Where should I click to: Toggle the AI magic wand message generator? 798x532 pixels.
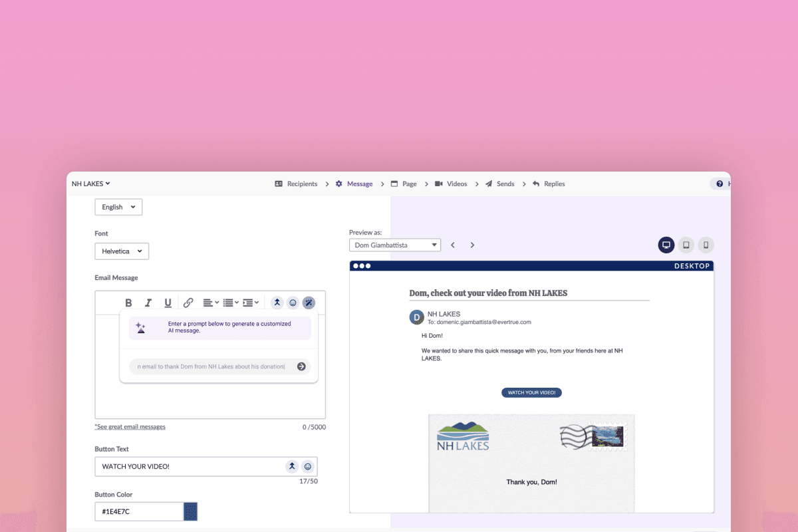pyautogui.click(x=309, y=303)
